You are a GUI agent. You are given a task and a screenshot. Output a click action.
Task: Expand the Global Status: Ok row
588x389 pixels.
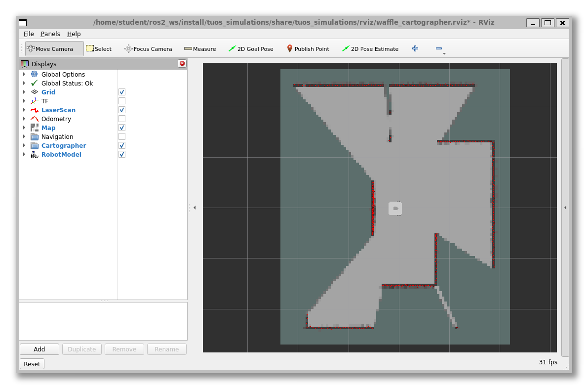[24, 83]
